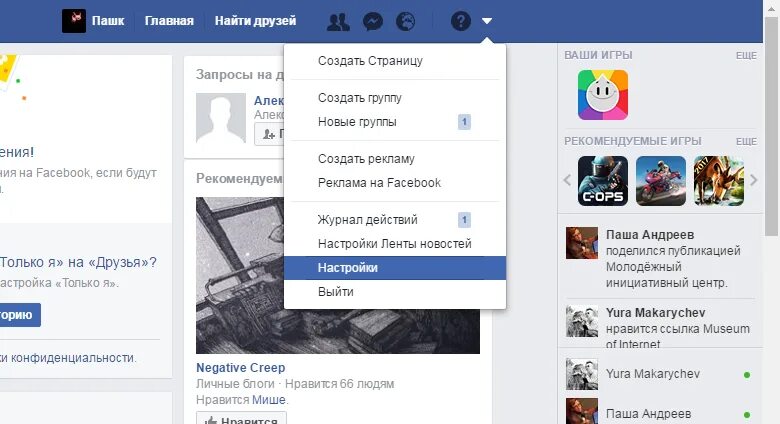Open the deer hunting 2017 game icon
This screenshot has width=780, height=424.
point(719,181)
